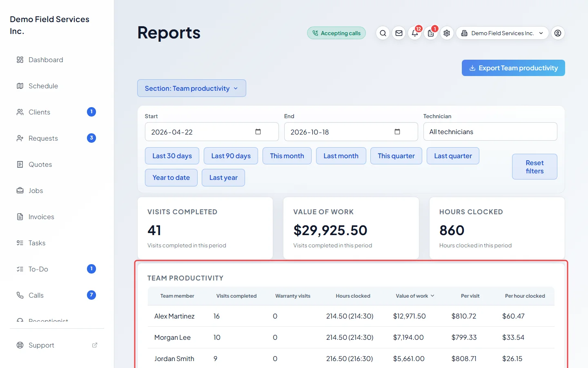
Task: Apply the Last quarter filter
Action: (453, 156)
